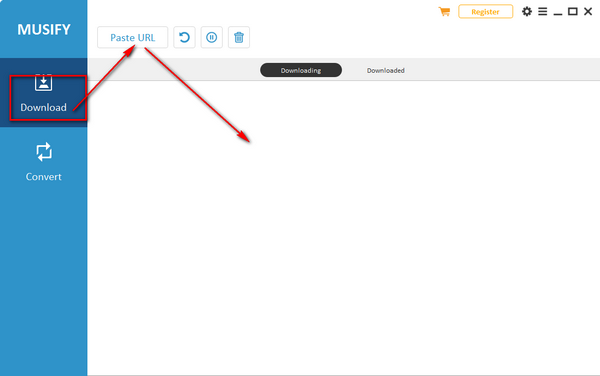This screenshot has width=600, height=376.
Task: Click the resume/refresh downloads icon
Action: [x=184, y=37]
